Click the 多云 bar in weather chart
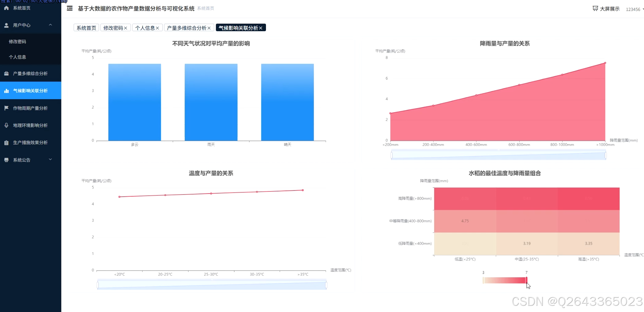The width and height of the screenshot is (644, 312). point(135,102)
